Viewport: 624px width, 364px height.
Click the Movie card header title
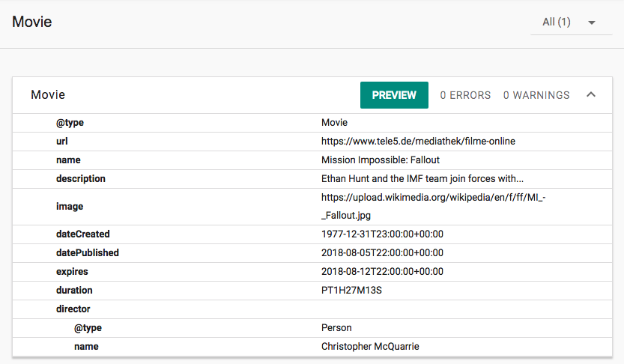click(48, 95)
